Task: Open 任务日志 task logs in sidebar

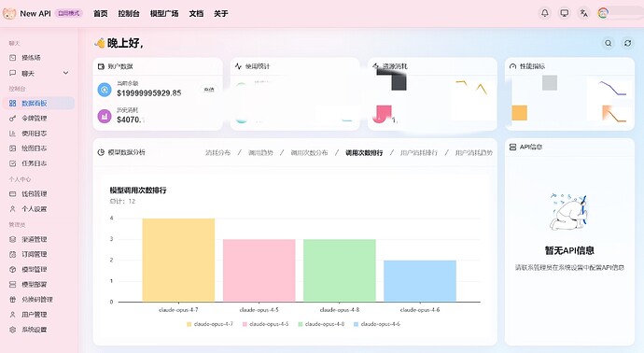Action: click(x=39, y=163)
